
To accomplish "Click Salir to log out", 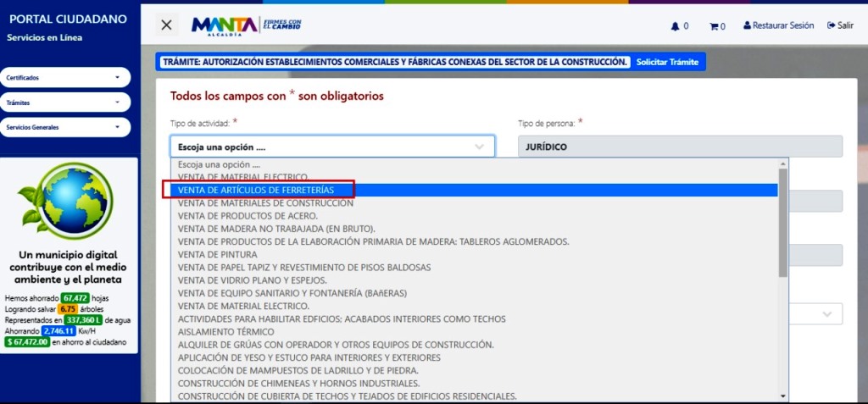I will [840, 25].
